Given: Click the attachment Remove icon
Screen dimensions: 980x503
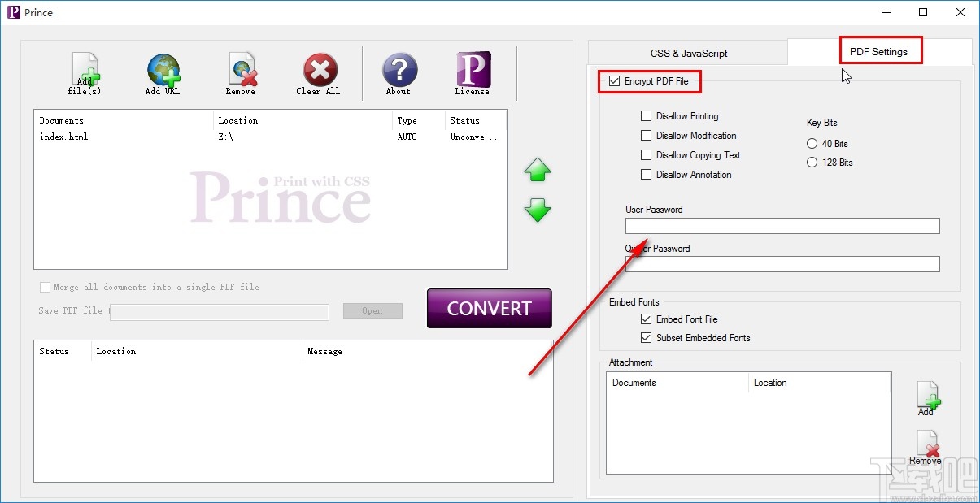Looking at the screenshot, I should click(x=926, y=448).
